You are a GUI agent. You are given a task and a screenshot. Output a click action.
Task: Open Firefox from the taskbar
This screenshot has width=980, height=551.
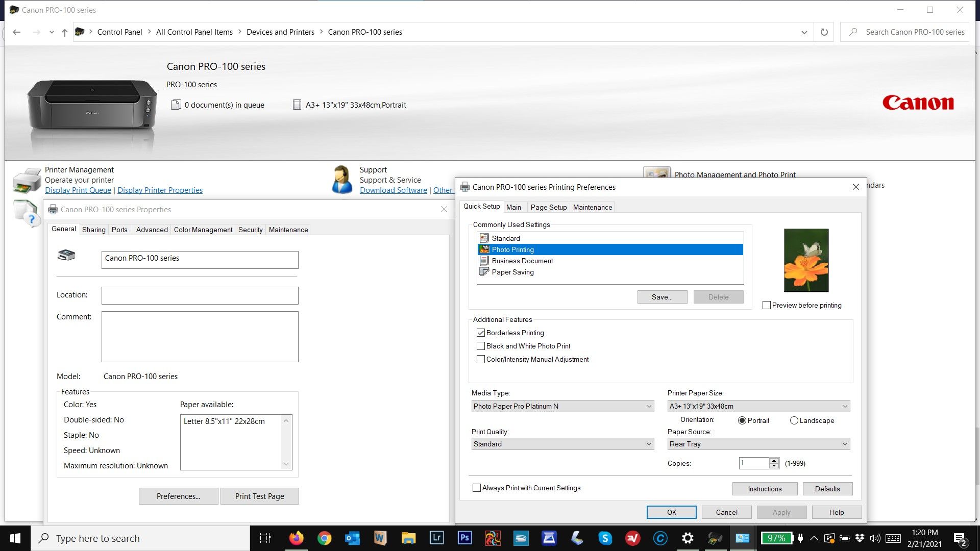pyautogui.click(x=296, y=538)
